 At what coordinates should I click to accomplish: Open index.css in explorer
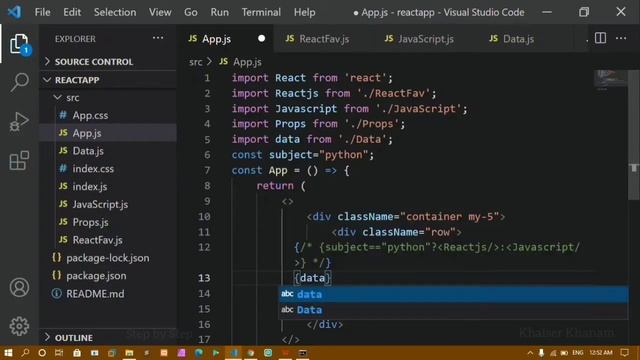[x=108, y=169]
